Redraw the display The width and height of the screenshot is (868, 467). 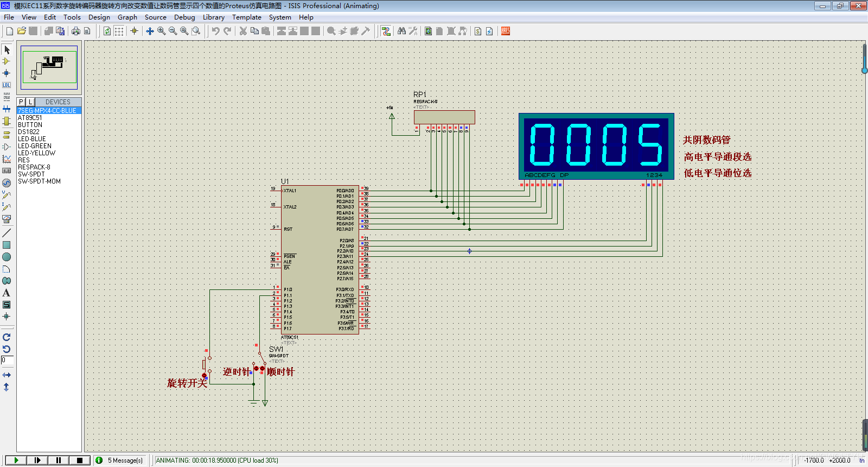point(107,31)
